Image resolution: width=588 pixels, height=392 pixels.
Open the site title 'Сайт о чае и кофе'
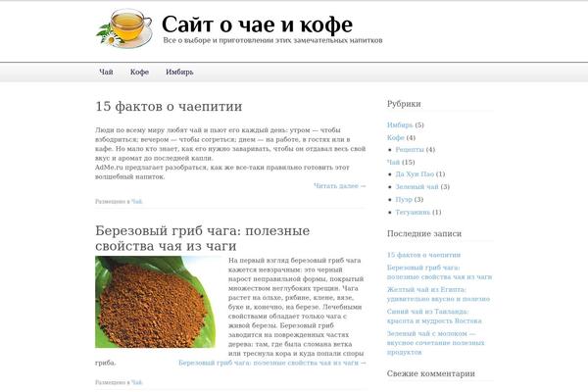coord(257,24)
